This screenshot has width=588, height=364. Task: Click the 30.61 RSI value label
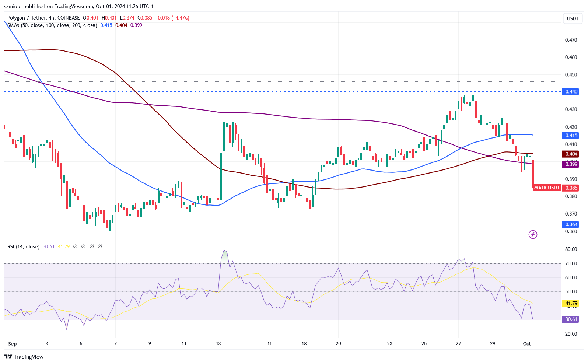571,319
